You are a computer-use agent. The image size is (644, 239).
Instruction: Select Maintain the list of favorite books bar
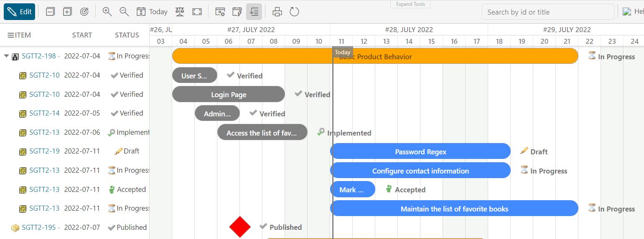(x=454, y=209)
